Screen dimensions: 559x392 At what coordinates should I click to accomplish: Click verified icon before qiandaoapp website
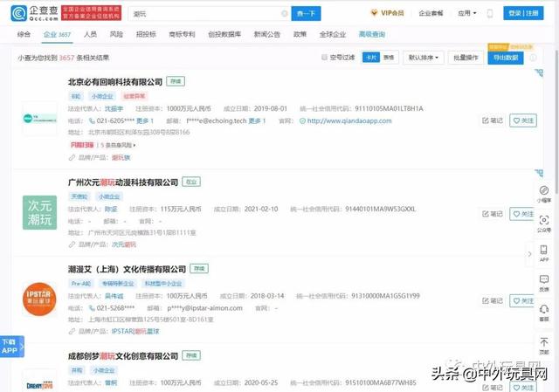pyautogui.click(x=302, y=121)
